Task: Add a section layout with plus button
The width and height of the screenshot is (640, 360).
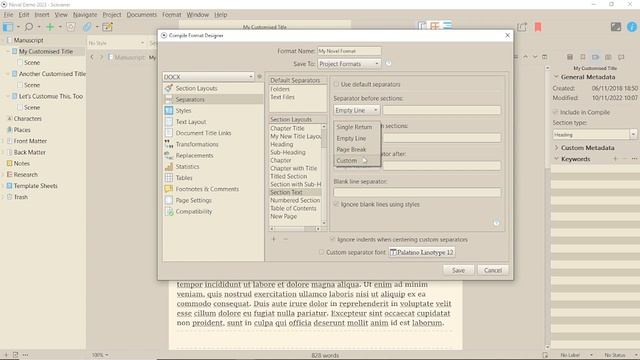Action: click(274, 239)
